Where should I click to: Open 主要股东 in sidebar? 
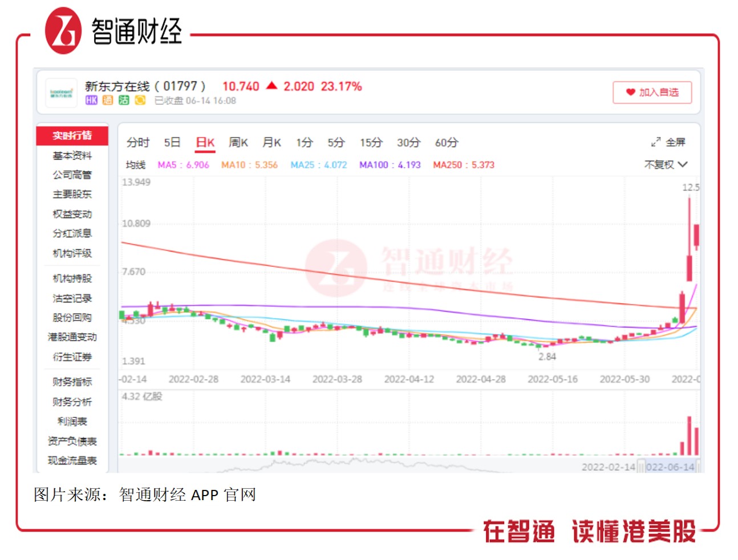point(72,194)
